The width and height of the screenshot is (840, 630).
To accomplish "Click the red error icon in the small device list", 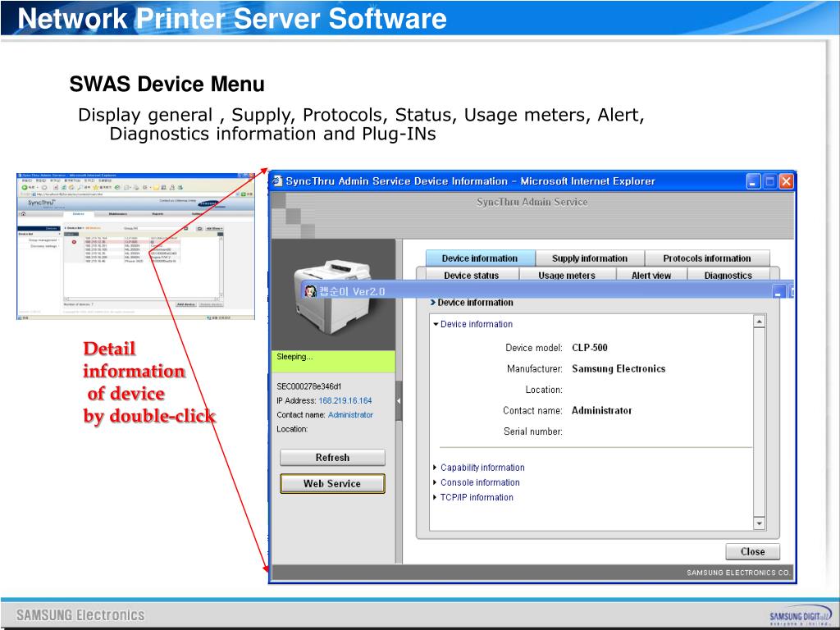I will click(x=74, y=242).
